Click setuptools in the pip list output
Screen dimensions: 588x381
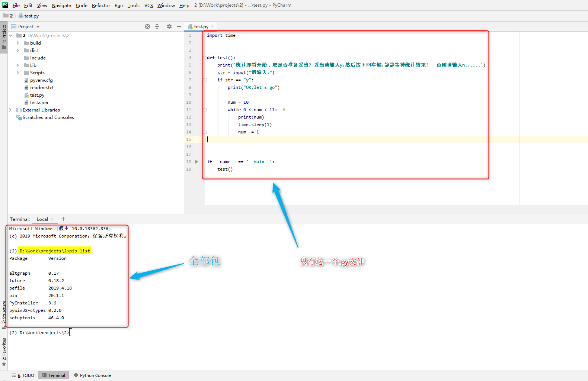point(22,318)
